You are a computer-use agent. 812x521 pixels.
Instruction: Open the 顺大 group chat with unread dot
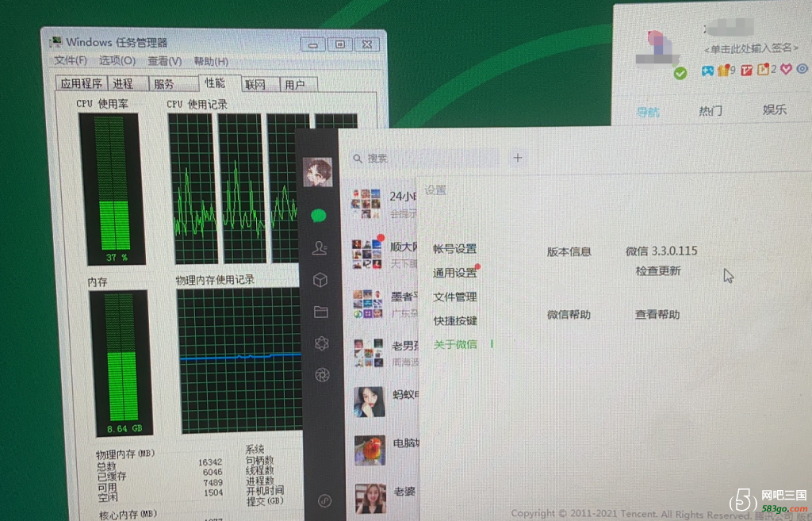pos(384,254)
